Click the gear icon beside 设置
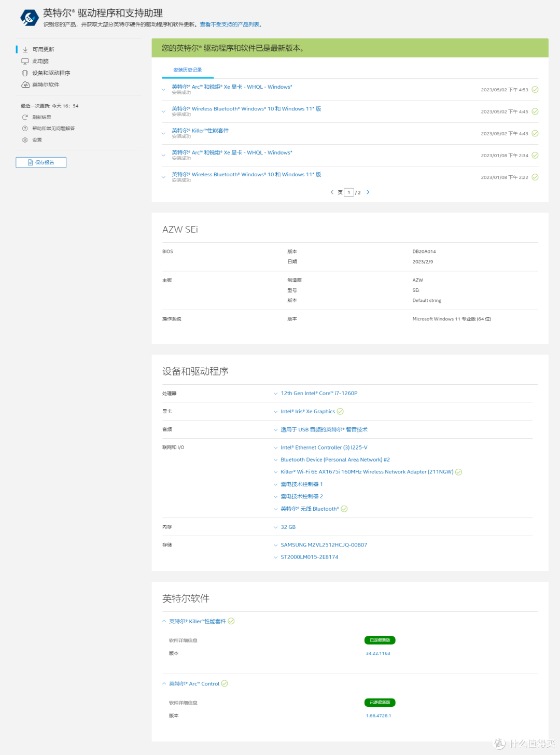Screen dimensions: 560x755 click(25, 139)
